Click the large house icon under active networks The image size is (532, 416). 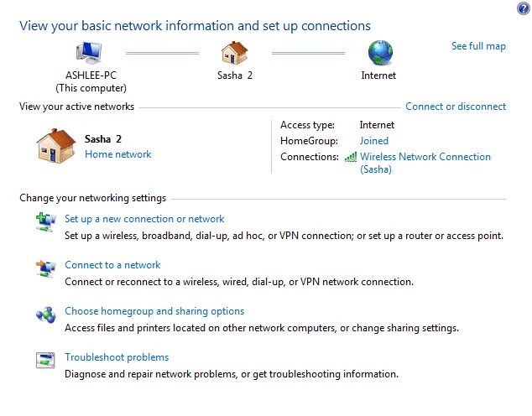pyautogui.click(x=56, y=146)
